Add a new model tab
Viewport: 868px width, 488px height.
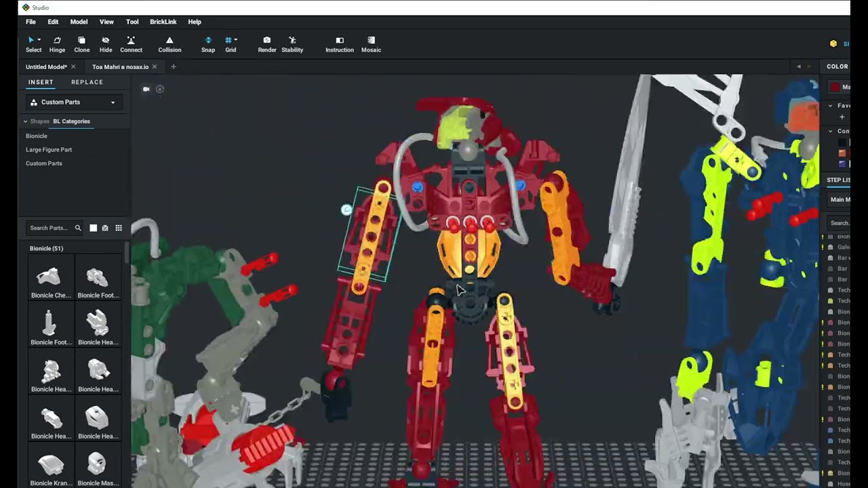(173, 66)
